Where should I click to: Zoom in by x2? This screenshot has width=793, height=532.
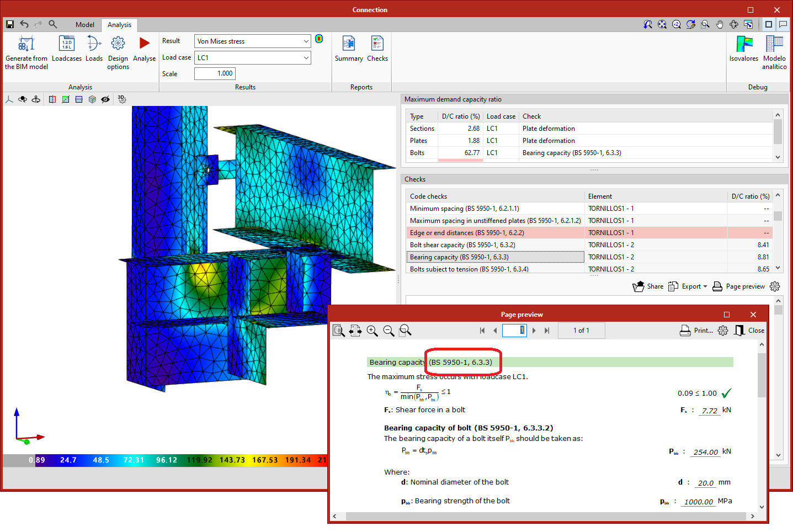pyautogui.click(x=677, y=24)
